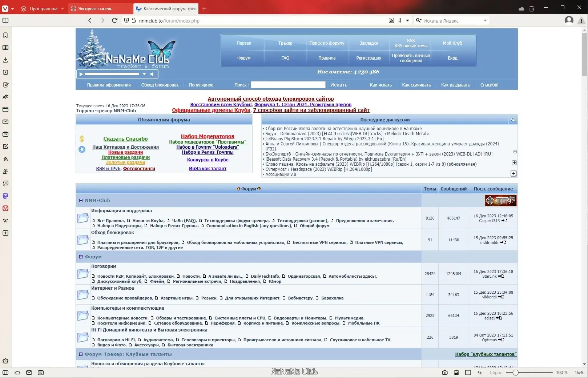This screenshot has height=378, width=588.
Task: Collapse the Форум-Трекер: Клубные таланты section
Action: tap(81, 354)
